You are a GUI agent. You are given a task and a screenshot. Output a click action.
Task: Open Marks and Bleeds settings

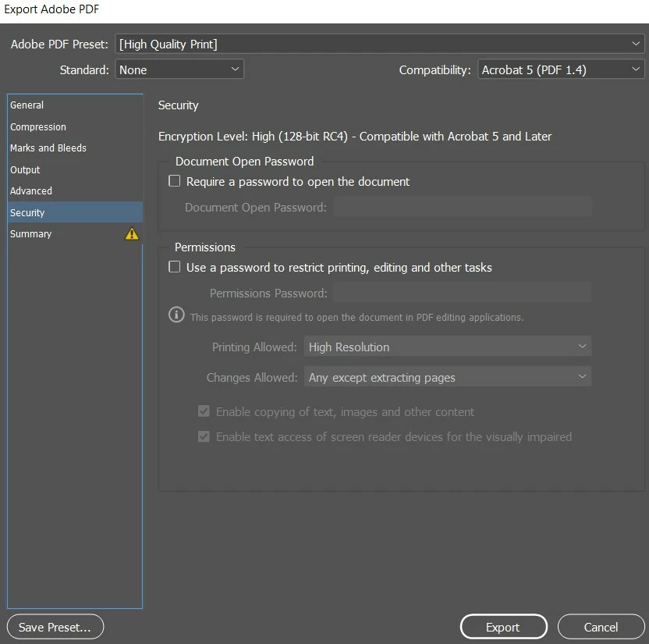[75, 148]
